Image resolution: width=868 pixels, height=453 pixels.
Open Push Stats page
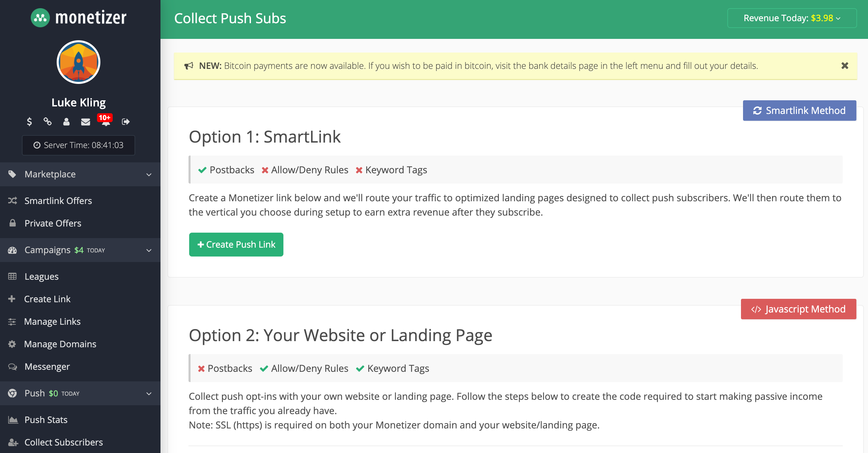click(46, 420)
